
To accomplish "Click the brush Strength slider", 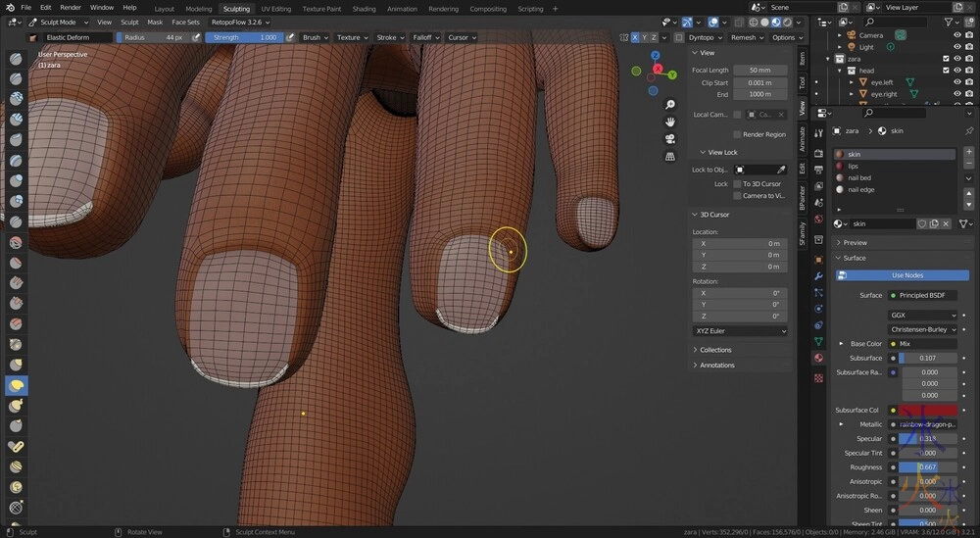I will coord(244,37).
